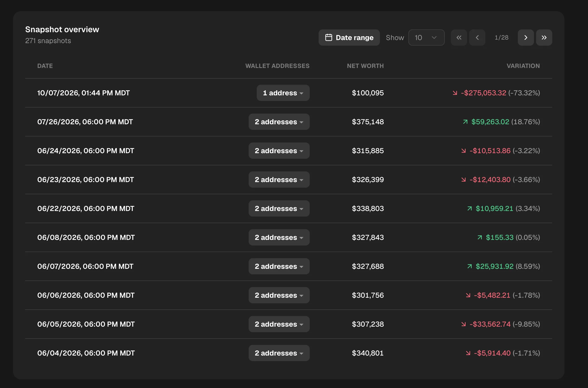Image resolution: width=588 pixels, height=388 pixels.
Task: Expand addresses dropdown in the 06/07/2026 row
Action: point(279,266)
